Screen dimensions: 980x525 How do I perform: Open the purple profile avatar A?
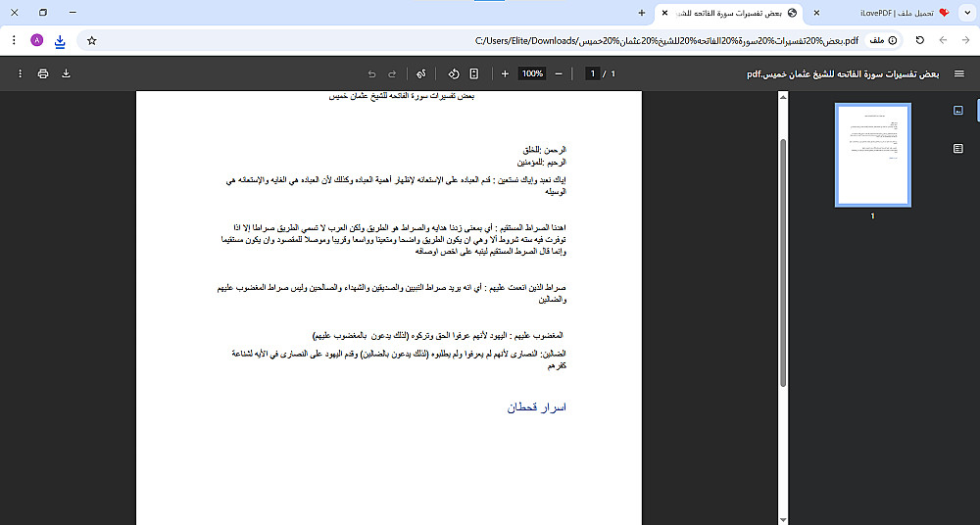click(x=37, y=40)
